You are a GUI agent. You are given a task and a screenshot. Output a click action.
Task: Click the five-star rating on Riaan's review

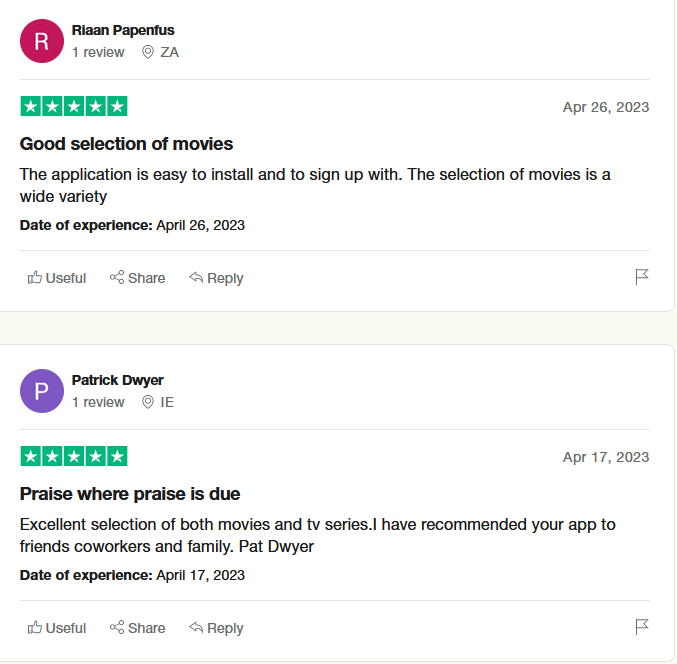74,106
